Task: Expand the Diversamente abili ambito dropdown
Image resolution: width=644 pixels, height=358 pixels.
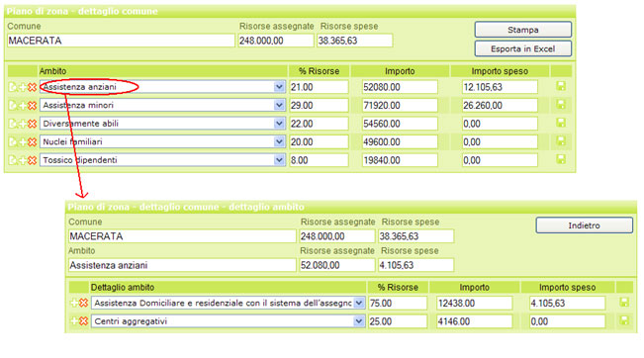Action: click(x=279, y=124)
